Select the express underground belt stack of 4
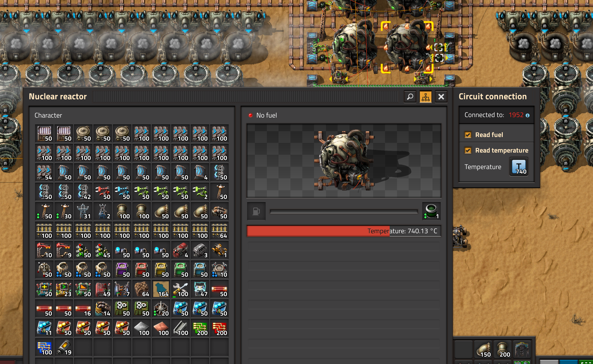 click(200, 172)
